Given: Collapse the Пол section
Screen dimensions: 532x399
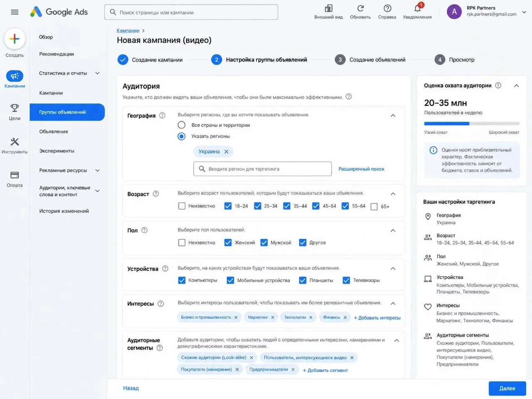Looking at the screenshot, I should pos(393,230).
